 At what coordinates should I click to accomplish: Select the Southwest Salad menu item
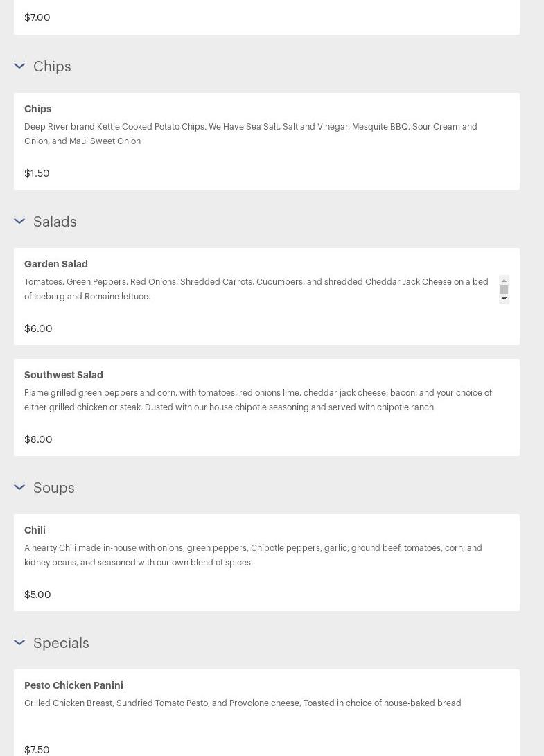point(64,375)
